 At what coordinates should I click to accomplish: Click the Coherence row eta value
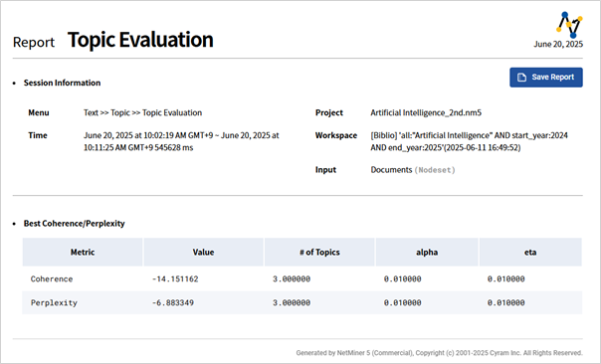click(x=505, y=278)
